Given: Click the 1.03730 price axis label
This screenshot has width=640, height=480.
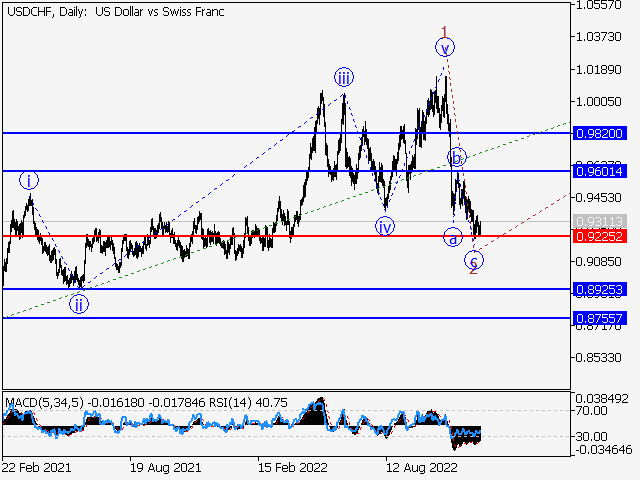Looking at the screenshot, I should tap(598, 37).
